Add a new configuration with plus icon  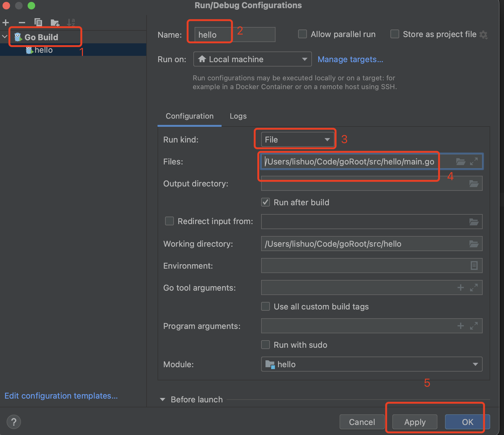[x=6, y=23]
